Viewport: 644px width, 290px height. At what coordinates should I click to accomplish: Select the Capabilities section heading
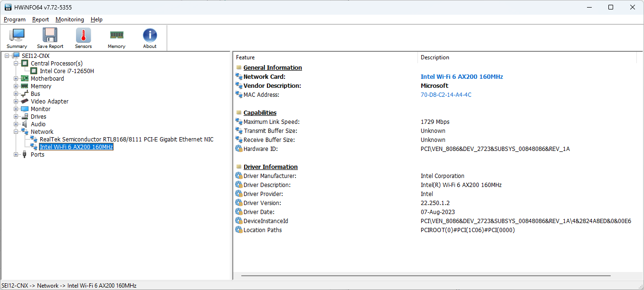[x=260, y=113]
